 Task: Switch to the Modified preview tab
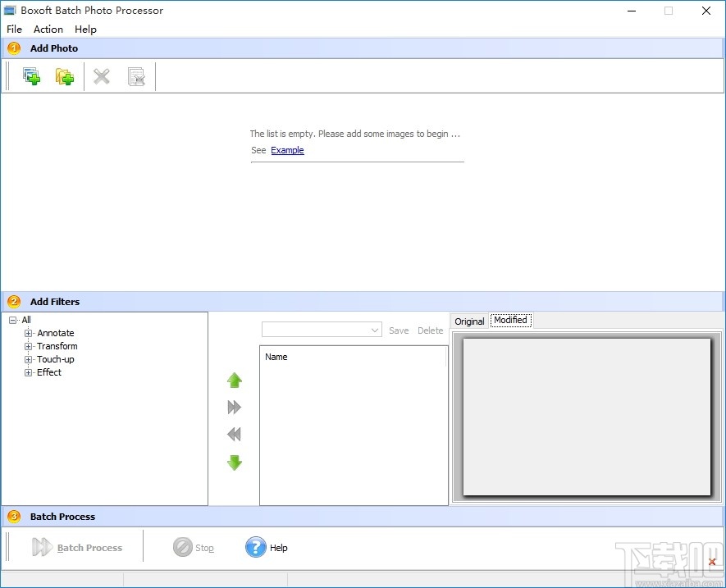(x=511, y=320)
